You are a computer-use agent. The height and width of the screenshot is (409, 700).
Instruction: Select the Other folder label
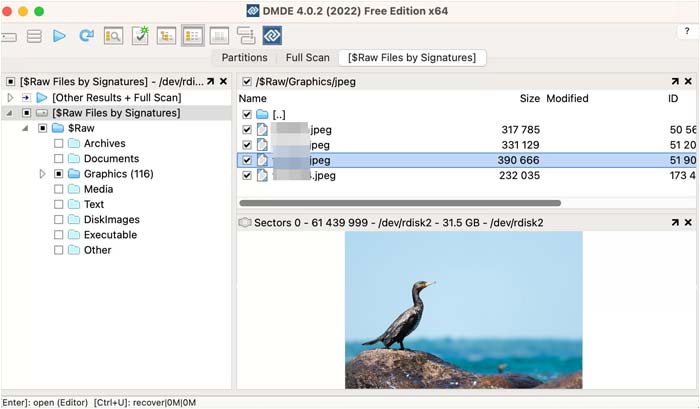click(x=97, y=250)
